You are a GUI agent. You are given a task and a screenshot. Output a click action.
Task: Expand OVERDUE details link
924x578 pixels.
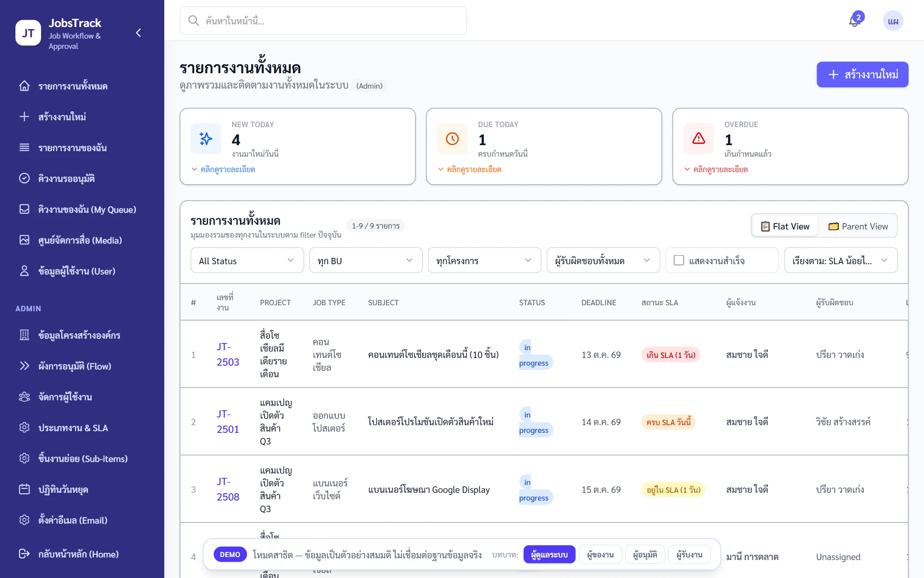click(x=716, y=170)
